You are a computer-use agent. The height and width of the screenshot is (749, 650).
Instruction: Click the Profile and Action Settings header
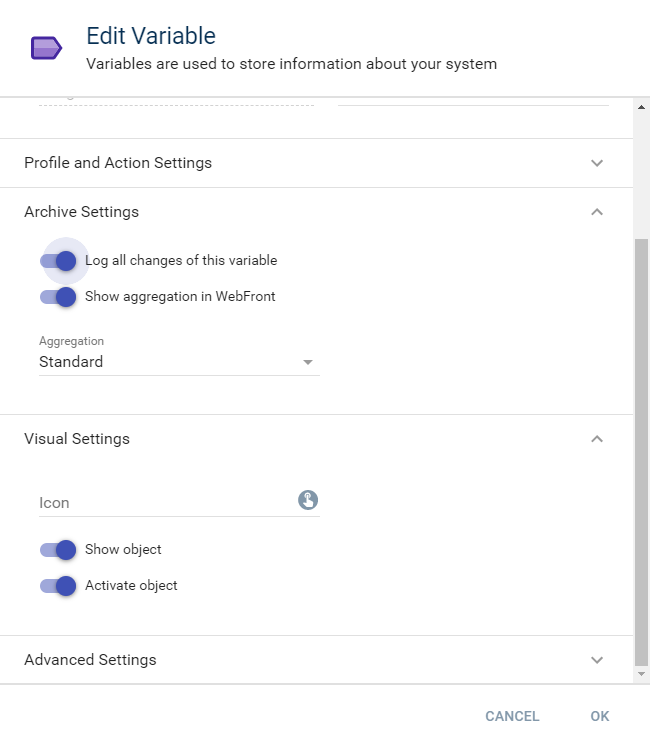coord(118,163)
